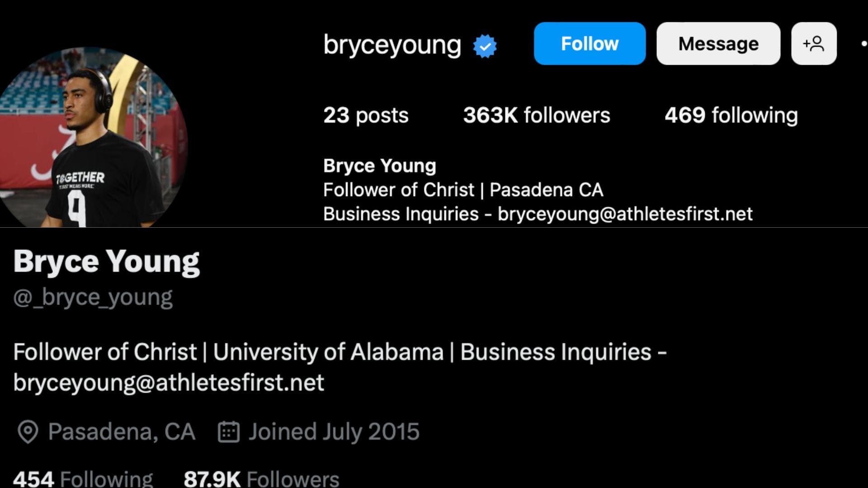Image resolution: width=868 pixels, height=488 pixels.
Task: Click the 23 posts count
Action: point(365,116)
